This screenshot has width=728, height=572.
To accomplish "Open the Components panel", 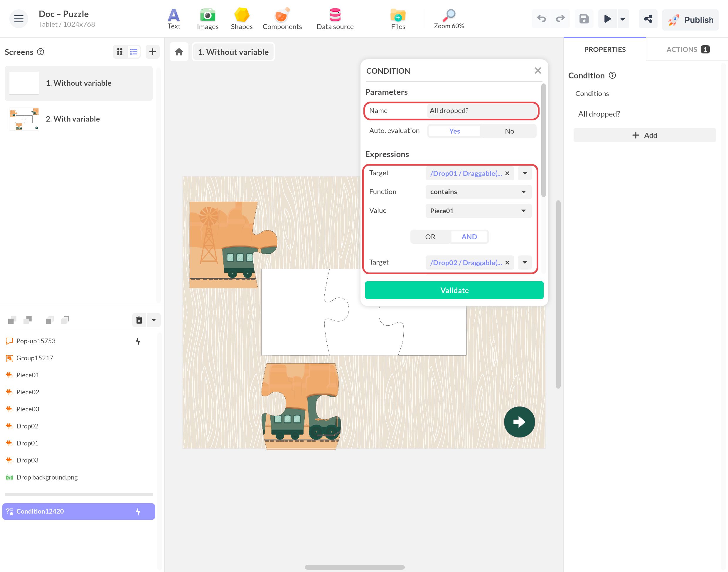I will click(282, 19).
